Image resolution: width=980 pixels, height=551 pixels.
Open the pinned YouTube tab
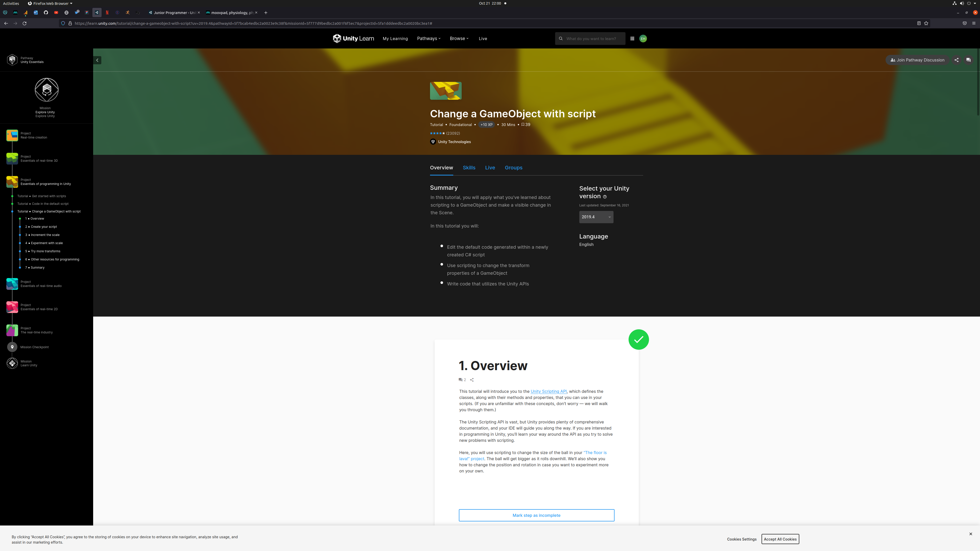pyautogui.click(x=56, y=12)
